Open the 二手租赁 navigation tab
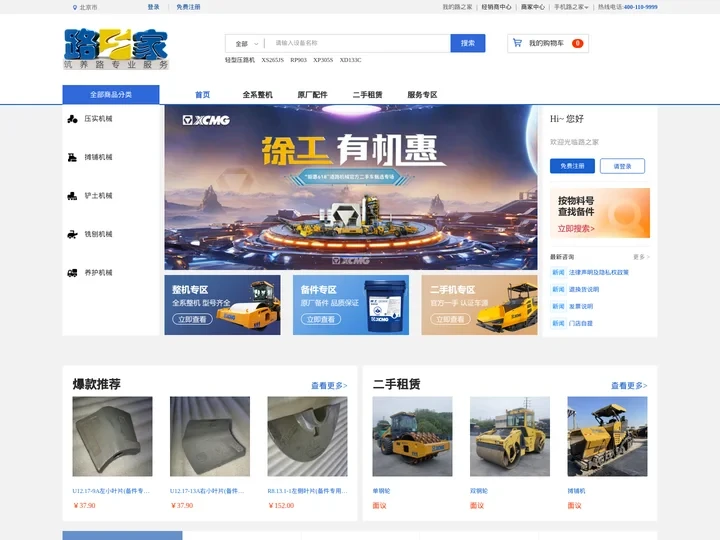The image size is (720, 540). tap(367, 95)
